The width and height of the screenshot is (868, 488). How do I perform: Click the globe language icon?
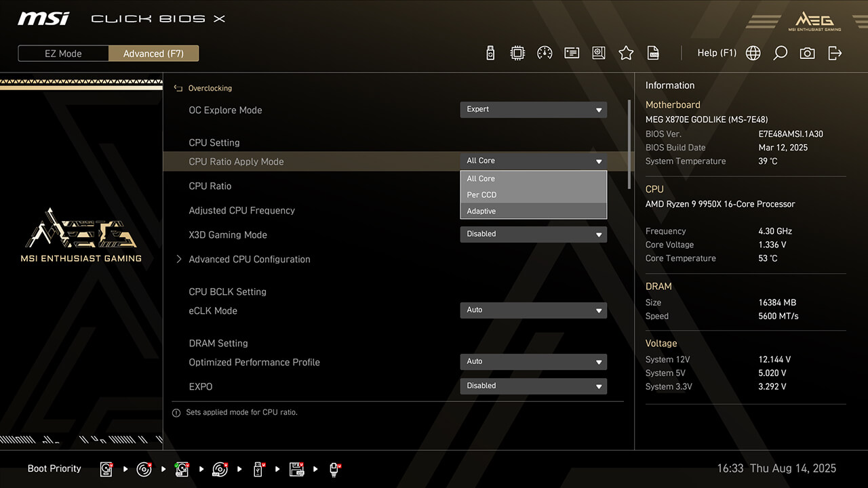click(753, 53)
